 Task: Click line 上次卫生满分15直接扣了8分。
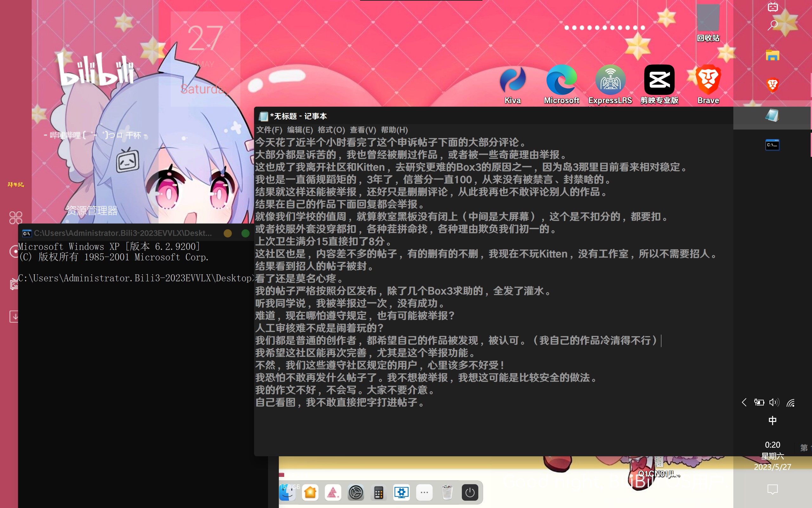click(323, 241)
